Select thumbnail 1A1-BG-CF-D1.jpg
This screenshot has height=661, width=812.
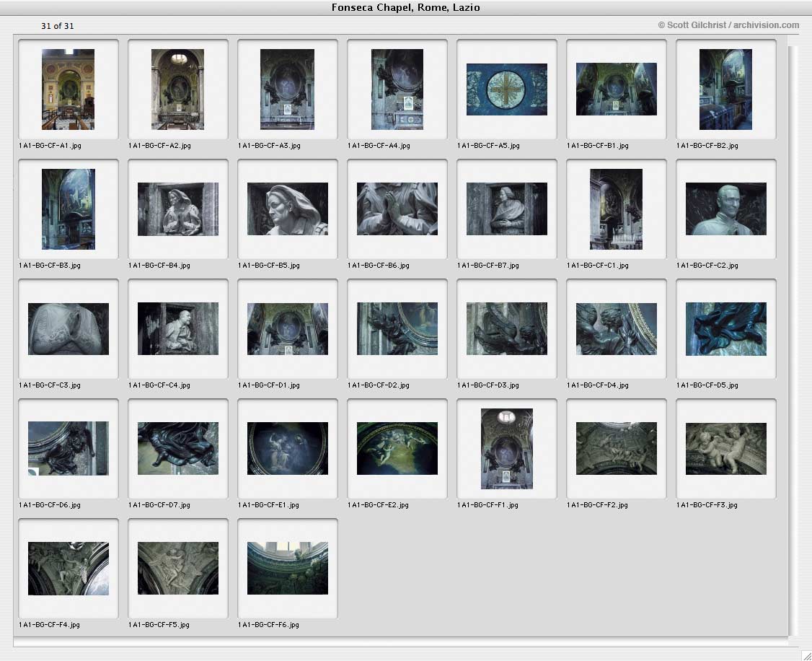288,329
